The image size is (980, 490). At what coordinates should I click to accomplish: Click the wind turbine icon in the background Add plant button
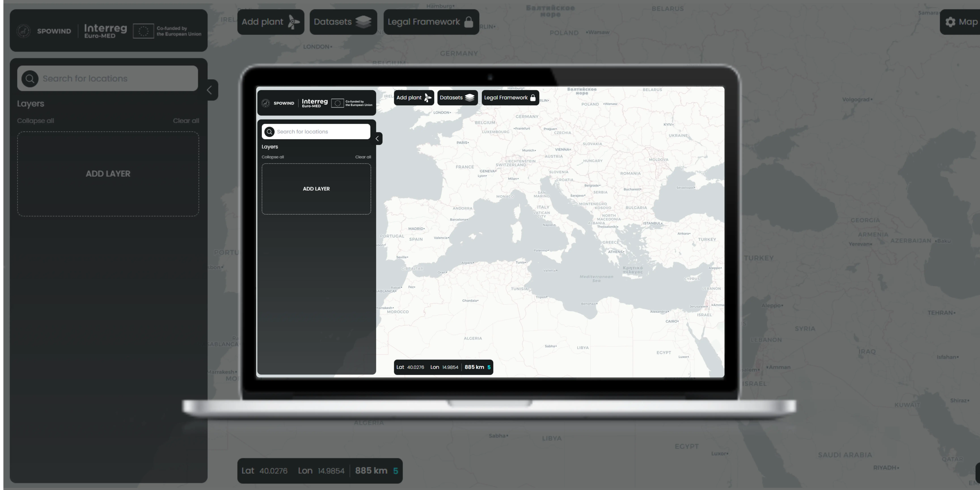point(293,22)
